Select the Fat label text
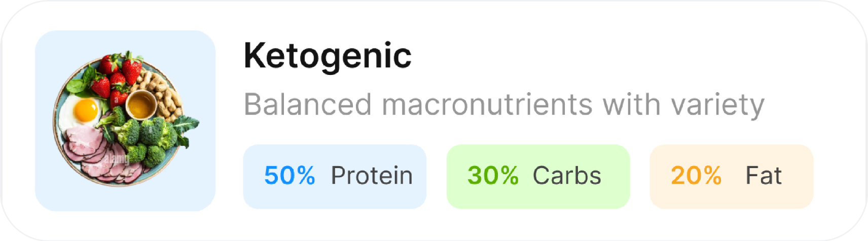The width and height of the screenshot is (868, 241). coord(764,176)
